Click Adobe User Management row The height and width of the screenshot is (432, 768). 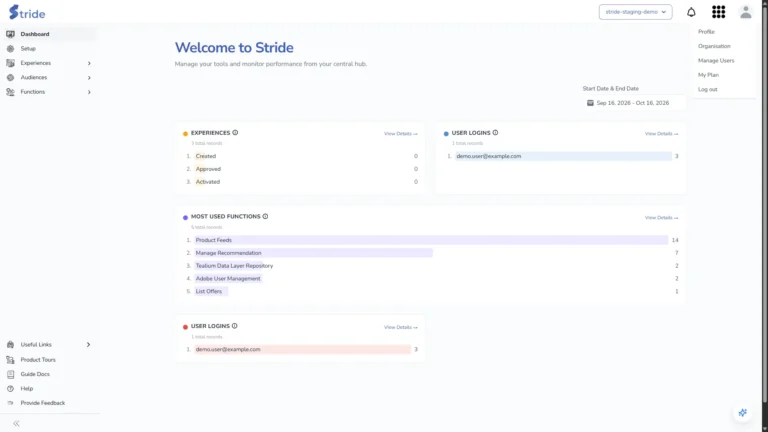pyautogui.click(x=431, y=278)
